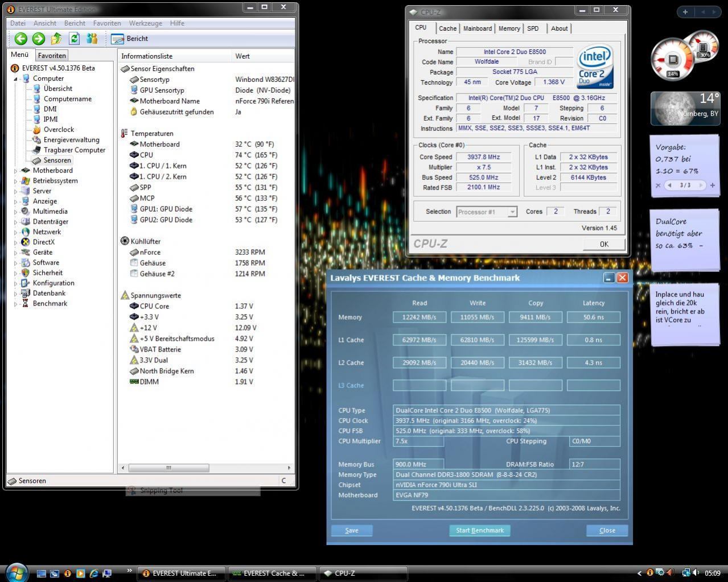This screenshot has height=582, width=728.
Task: Click the Software tree icon
Action: 26,263
